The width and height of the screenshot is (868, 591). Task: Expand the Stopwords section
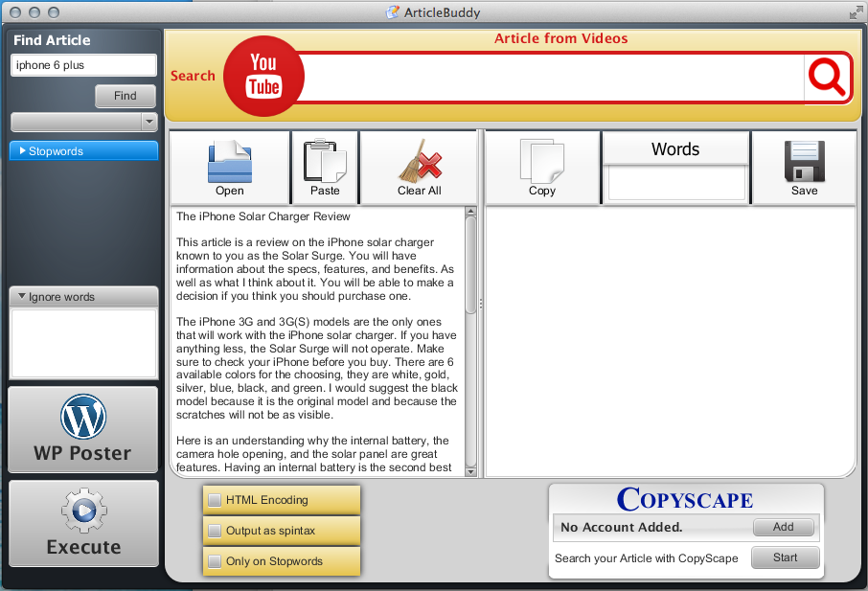click(x=83, y=151)
